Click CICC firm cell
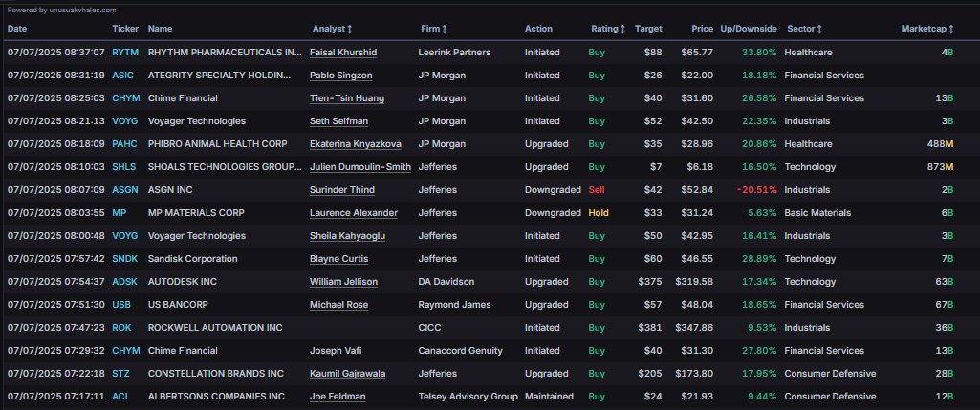 pyautogui.click(x=430, y=328)
